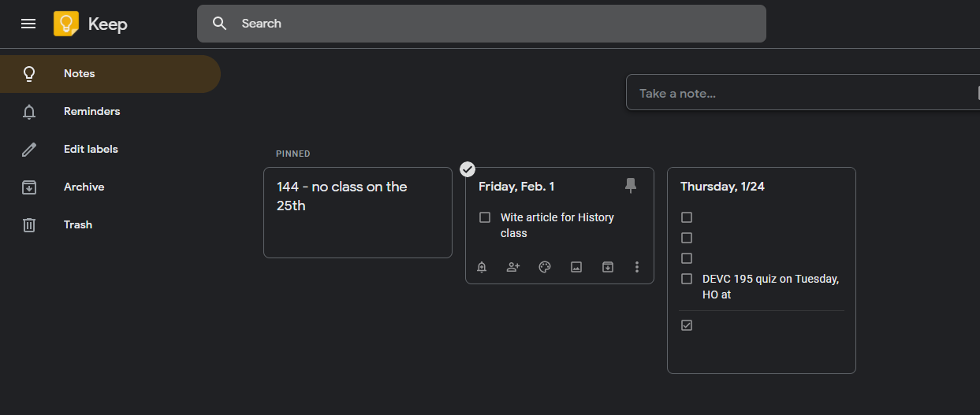Click the 'Take a note...' field
Image resolution: width=980 pixels, height=415 pixels.
pos(796,94)
